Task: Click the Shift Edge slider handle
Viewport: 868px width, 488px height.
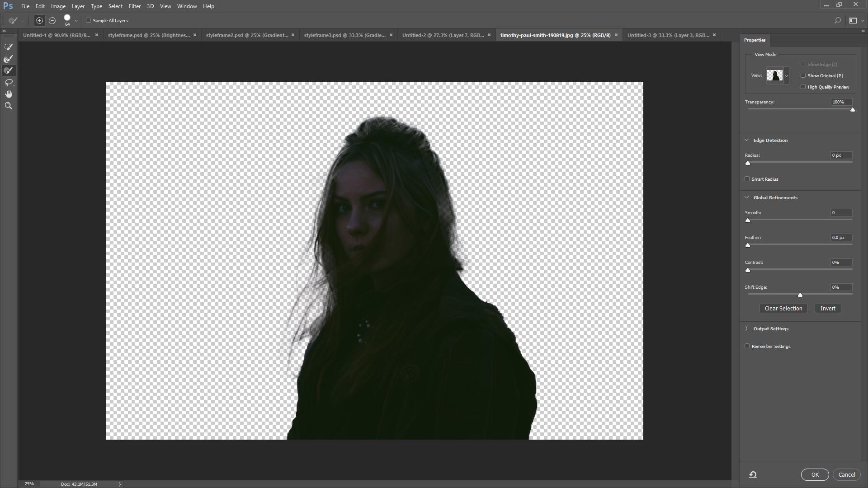Action: coord(800,295)
